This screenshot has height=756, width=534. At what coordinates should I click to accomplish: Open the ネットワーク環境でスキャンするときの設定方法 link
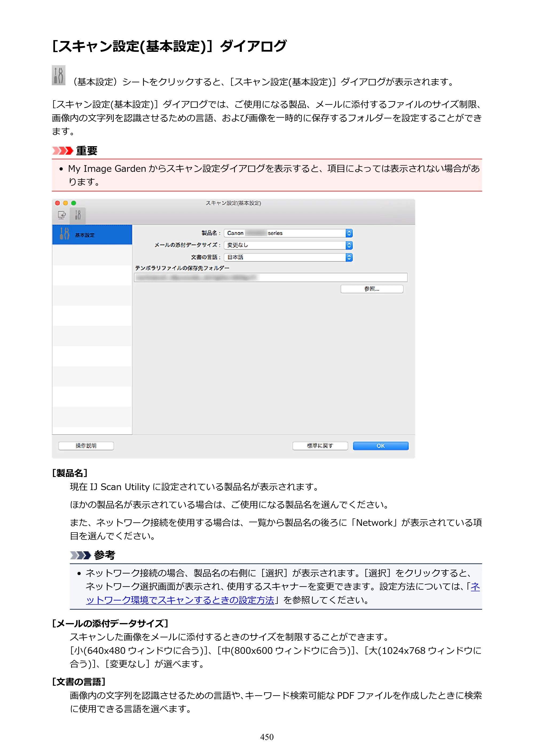pyautogui.click(x=180, y=600)
